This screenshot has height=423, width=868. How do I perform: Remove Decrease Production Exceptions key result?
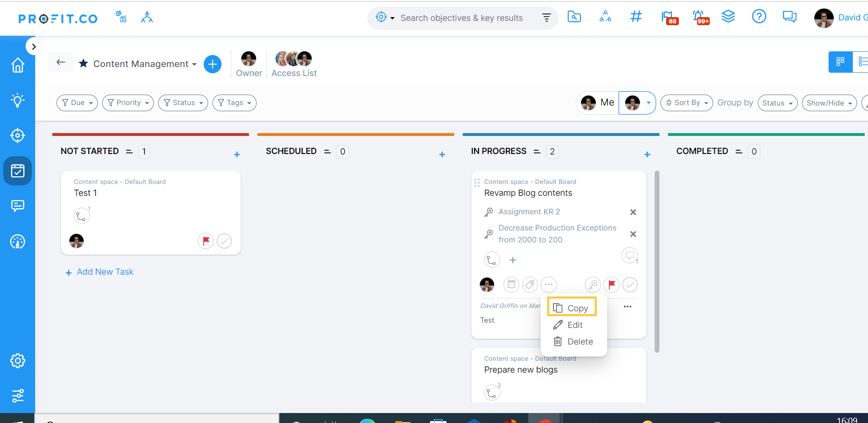coord(633,234)
